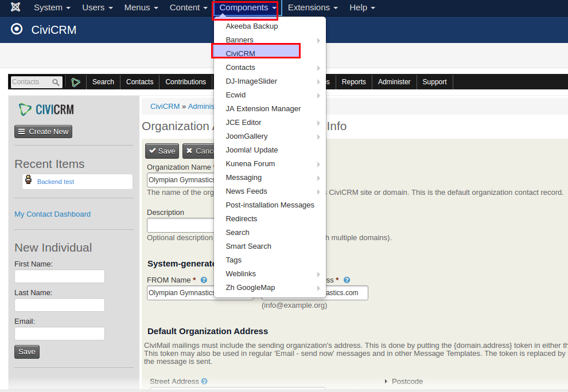Select Redirects from the dropdown
The height and width of the screenshot is (392, 568).
coord(241,218)
